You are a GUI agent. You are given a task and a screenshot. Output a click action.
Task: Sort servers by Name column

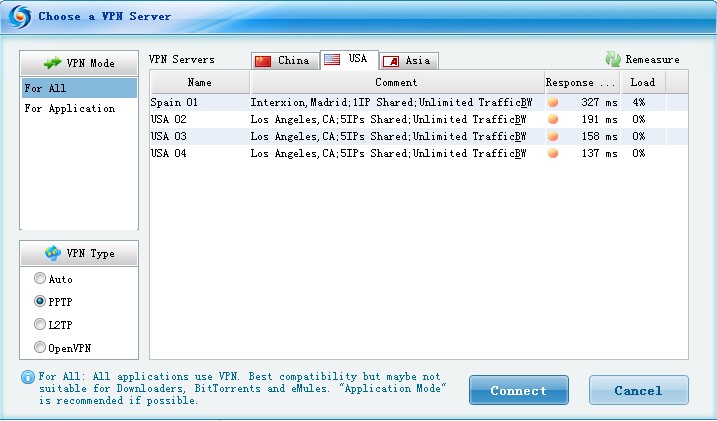(200, 82)
